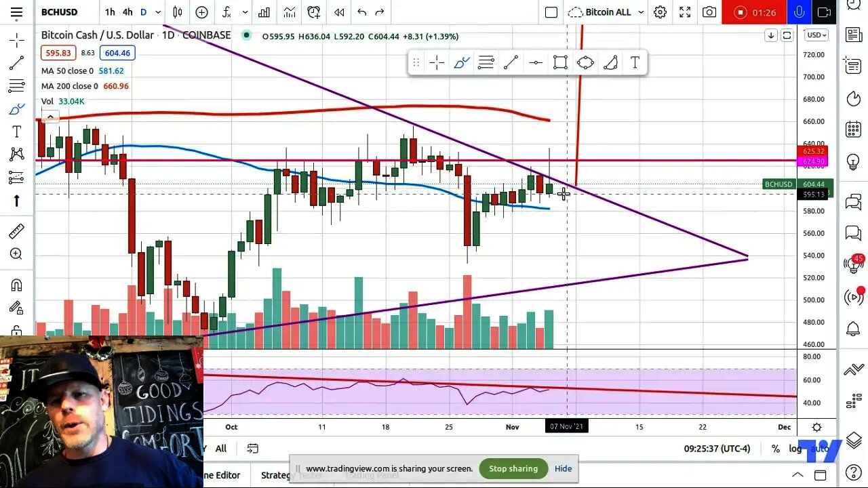Open the Pine Editor tab
This screenshot has height=488, width=868.
click(222, 475)
